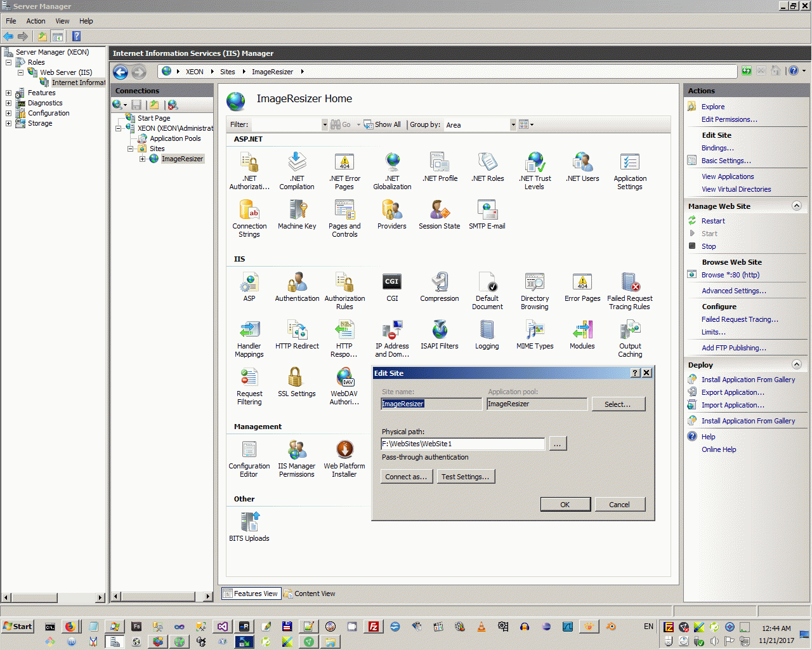Switch to the Content View tab
812x650 pixels.
tap(310, 594)
